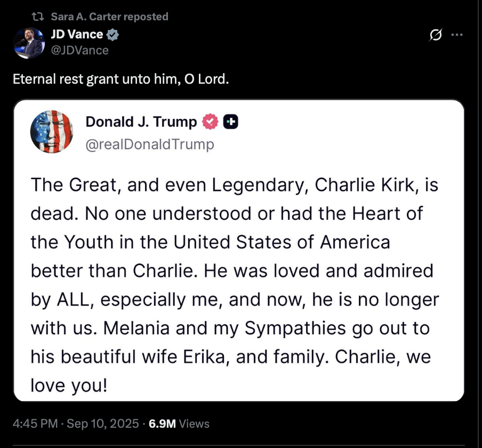Click the JD Vance display name
Screen dimensions: 482x448
[77, 35]
